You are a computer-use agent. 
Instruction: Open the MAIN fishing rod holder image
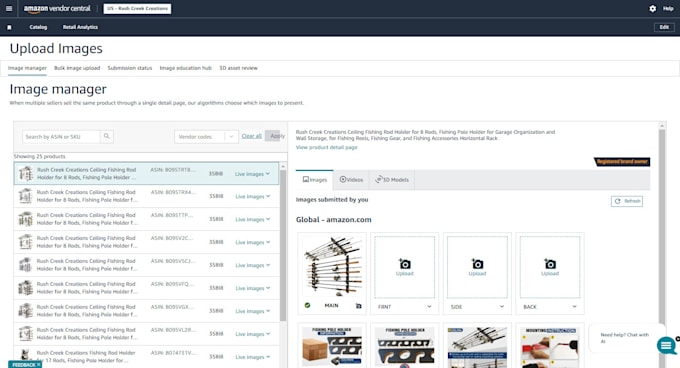[332, 267]
